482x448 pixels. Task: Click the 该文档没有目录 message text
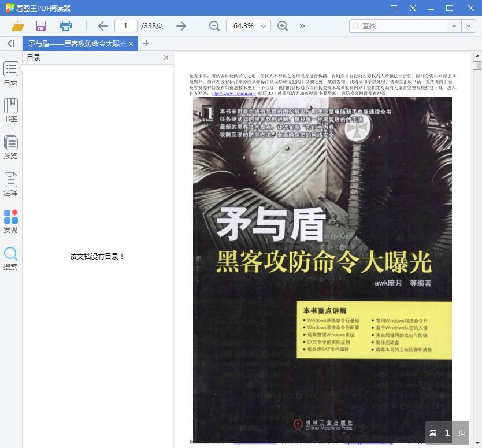tap(97, 257)
